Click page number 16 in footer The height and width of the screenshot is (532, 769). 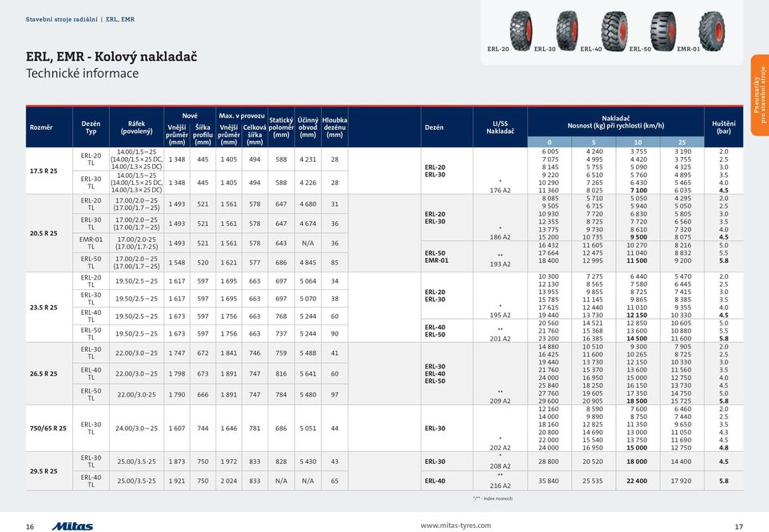point(30,526)
